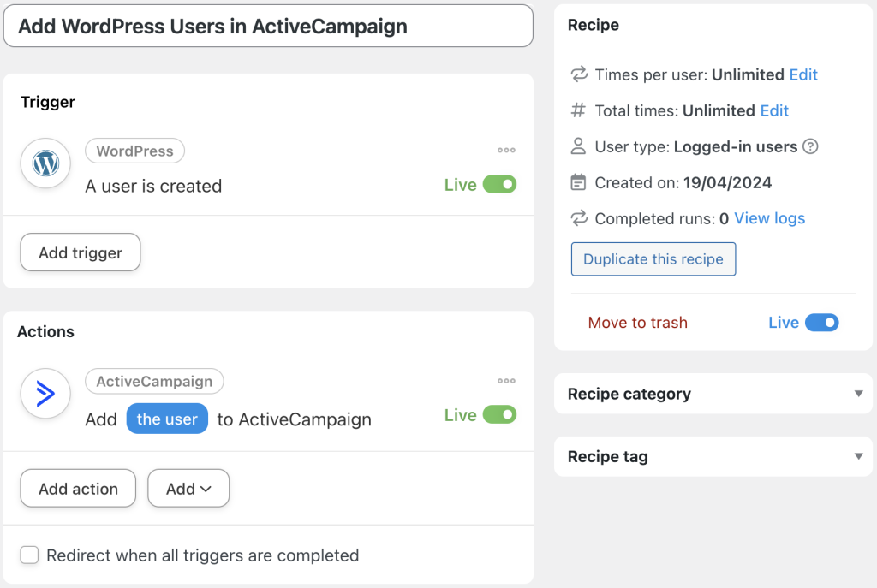
Task: Click the Duplicate this recipe button
Action: (x=653, y=258)
